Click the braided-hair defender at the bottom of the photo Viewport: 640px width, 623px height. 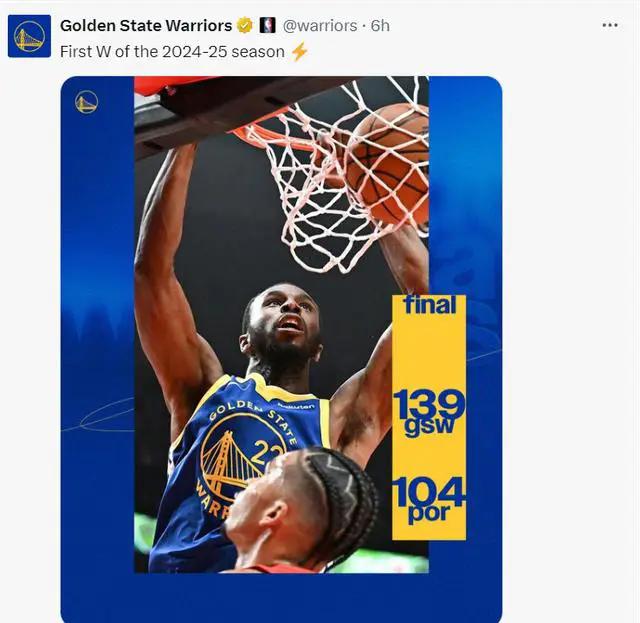point(302,510)
